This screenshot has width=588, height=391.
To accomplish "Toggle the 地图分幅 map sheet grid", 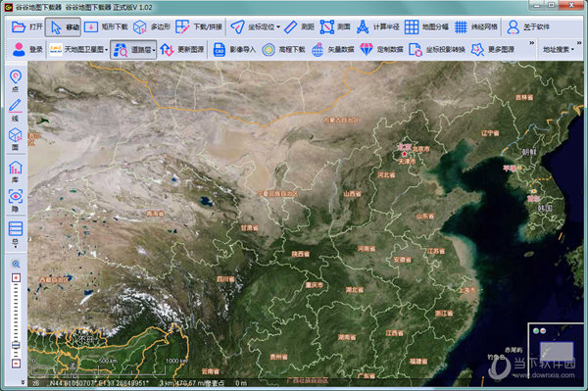I will [x=426, y=27].
